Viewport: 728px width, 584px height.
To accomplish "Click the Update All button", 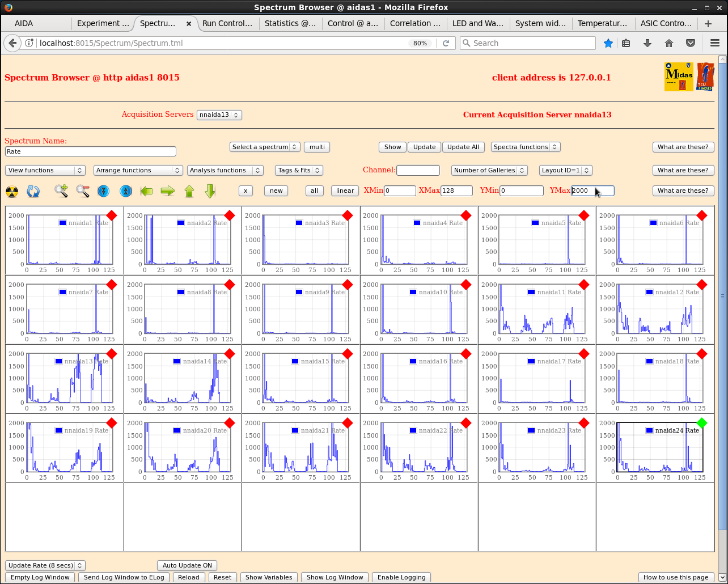I will pyautogui.click(x=463, y=147).
